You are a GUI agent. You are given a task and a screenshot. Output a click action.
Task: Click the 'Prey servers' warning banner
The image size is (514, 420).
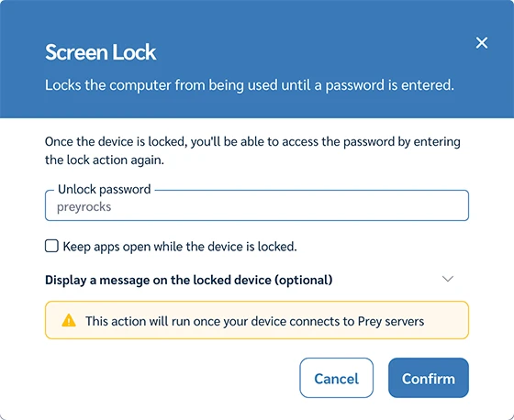tap(257, 320)
